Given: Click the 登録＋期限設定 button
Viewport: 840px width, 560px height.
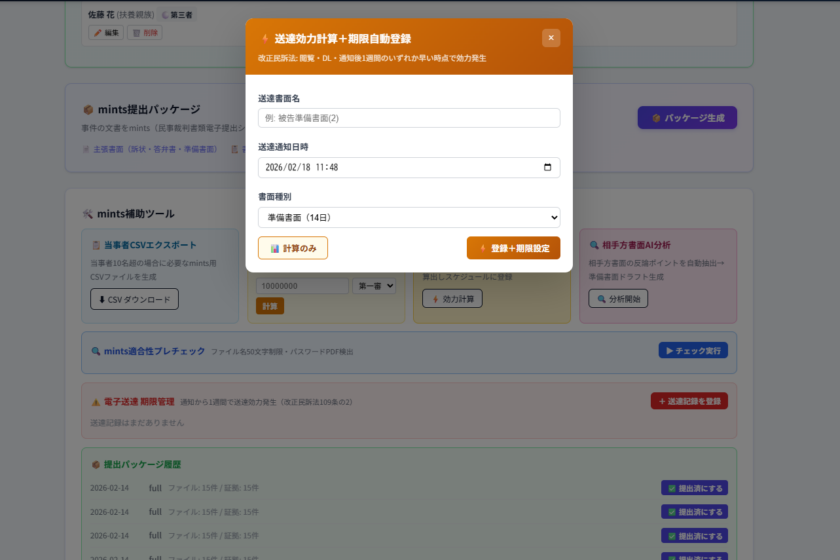Looking at the screenshot, I should click(513, 248).
